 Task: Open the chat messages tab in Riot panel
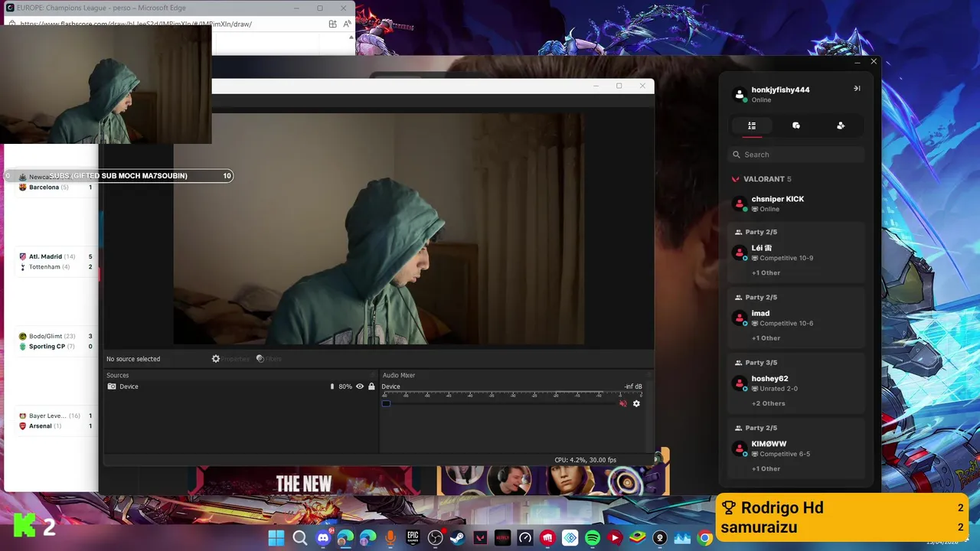point(796,126)
